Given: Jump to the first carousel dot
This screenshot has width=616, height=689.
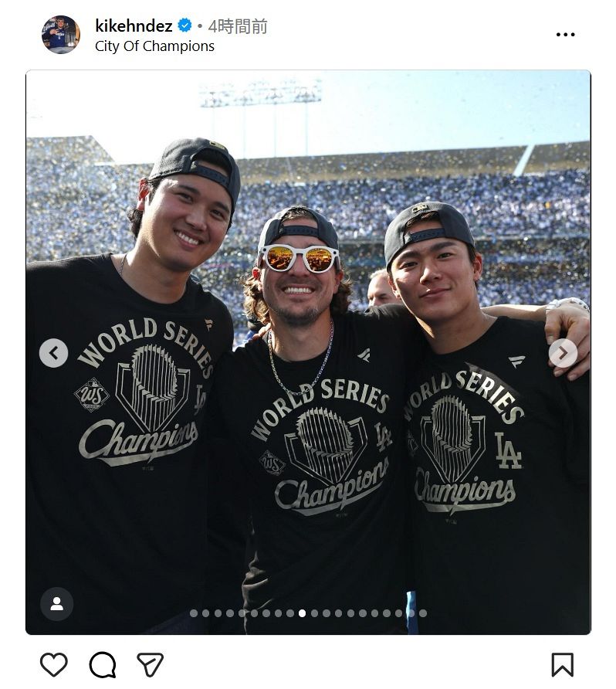Looking at the screenshot, I should [x=194, y=613].
